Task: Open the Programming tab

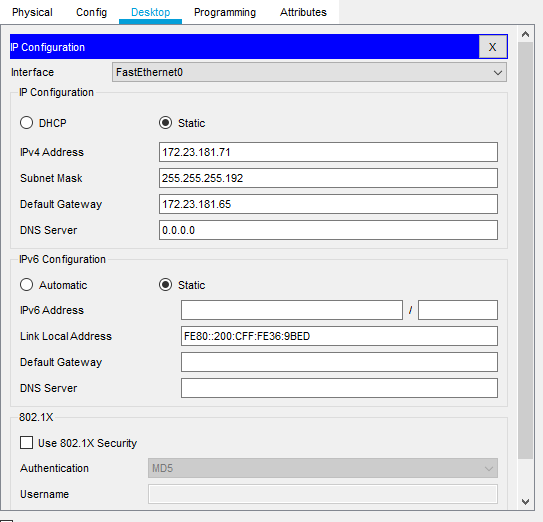Action: [x=225, y=12]
